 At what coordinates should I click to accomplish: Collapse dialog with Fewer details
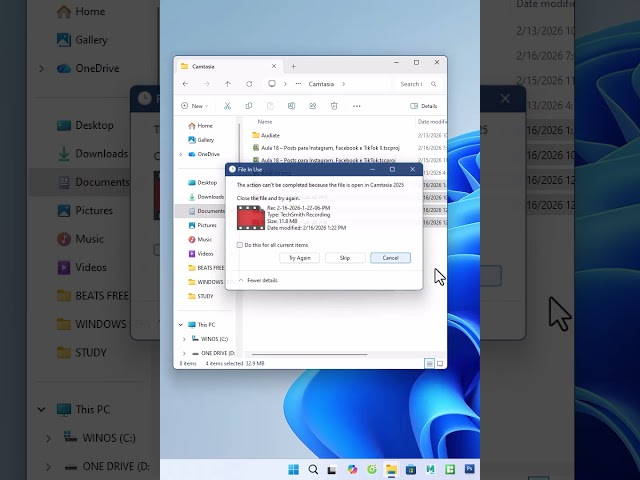pos(258,280)
